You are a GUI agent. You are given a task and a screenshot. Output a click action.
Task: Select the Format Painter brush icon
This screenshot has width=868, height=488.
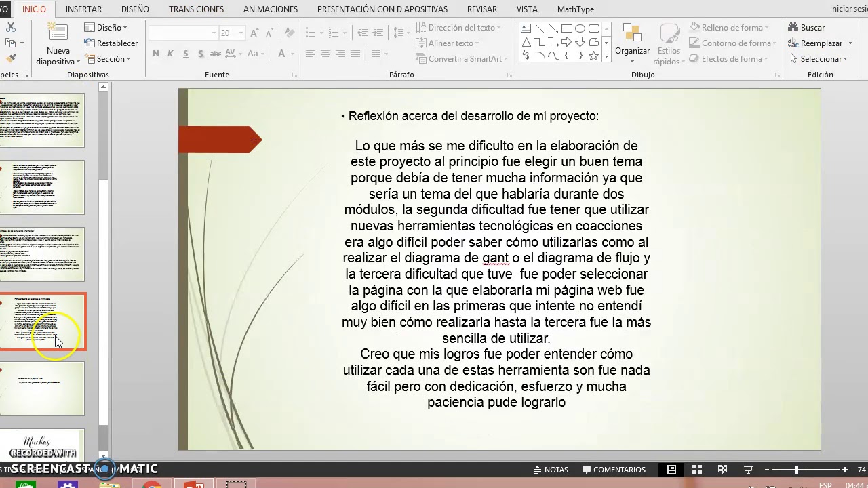(x=11, y=59)
